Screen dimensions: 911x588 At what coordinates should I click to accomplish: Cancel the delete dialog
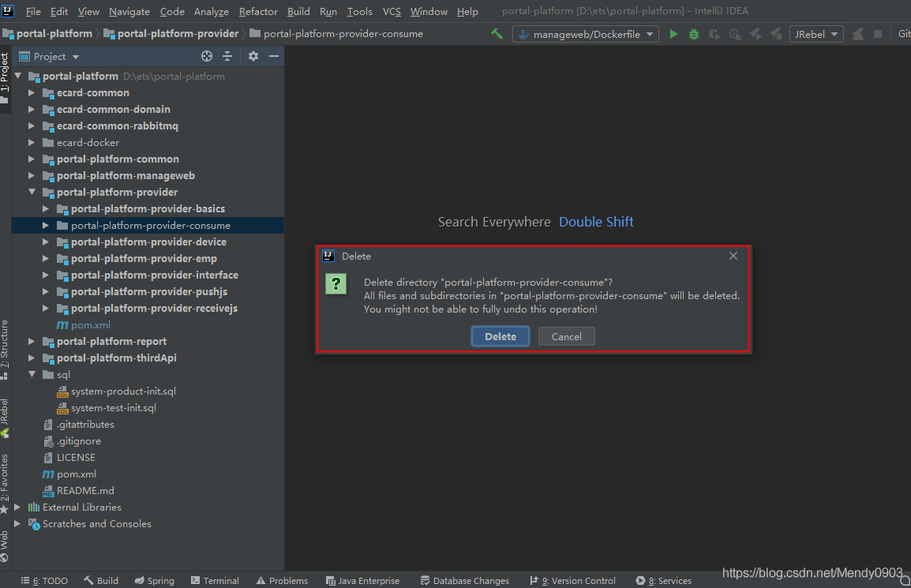pyautogui.click(x=566, y=336)
